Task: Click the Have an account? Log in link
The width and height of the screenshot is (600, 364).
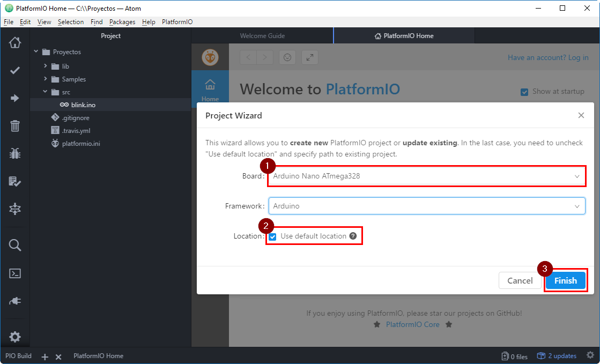Action: [548, 57]
